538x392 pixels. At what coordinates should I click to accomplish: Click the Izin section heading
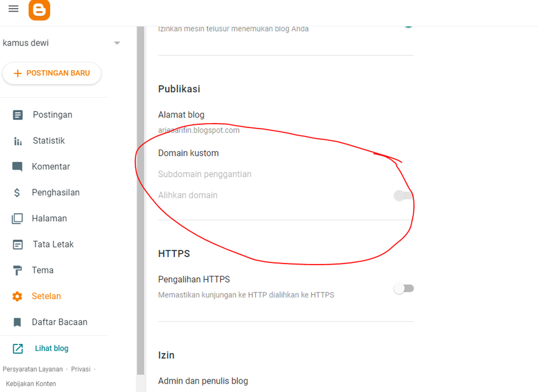166,355
